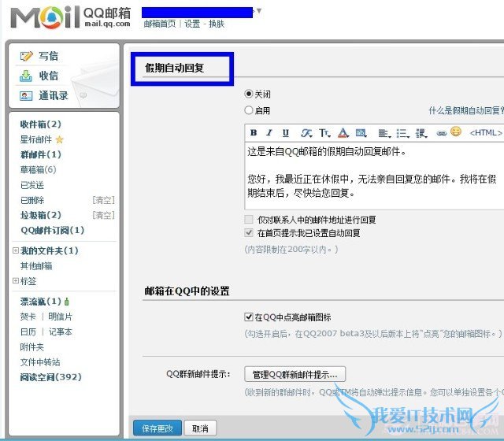
Task: Open the text alignment dropdown
Action: (x=384, y=133)
